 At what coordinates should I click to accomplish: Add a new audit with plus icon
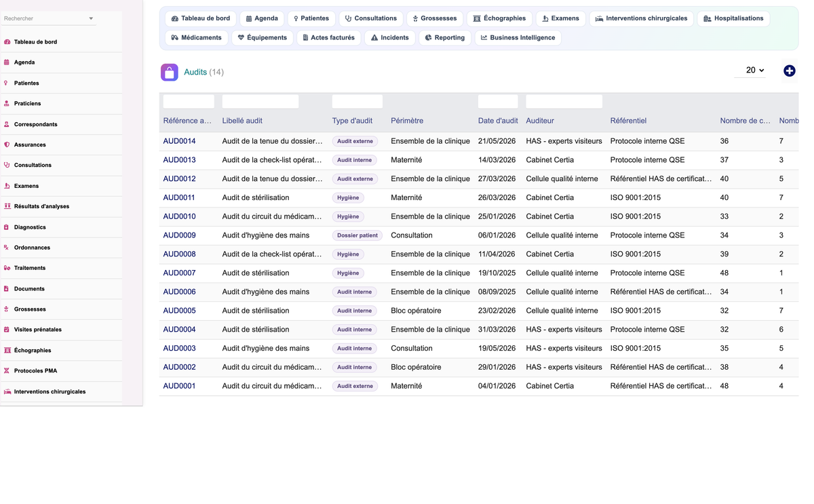(x=789, y=71)
